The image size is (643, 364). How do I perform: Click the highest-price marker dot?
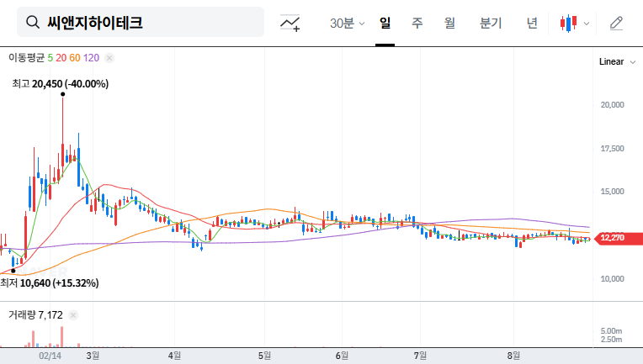click(63, 94)
